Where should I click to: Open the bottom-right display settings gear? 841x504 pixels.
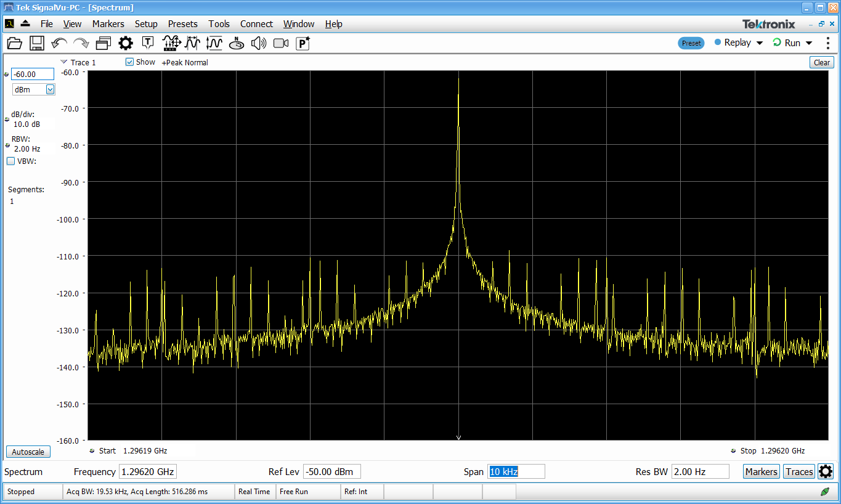[826, 471]
